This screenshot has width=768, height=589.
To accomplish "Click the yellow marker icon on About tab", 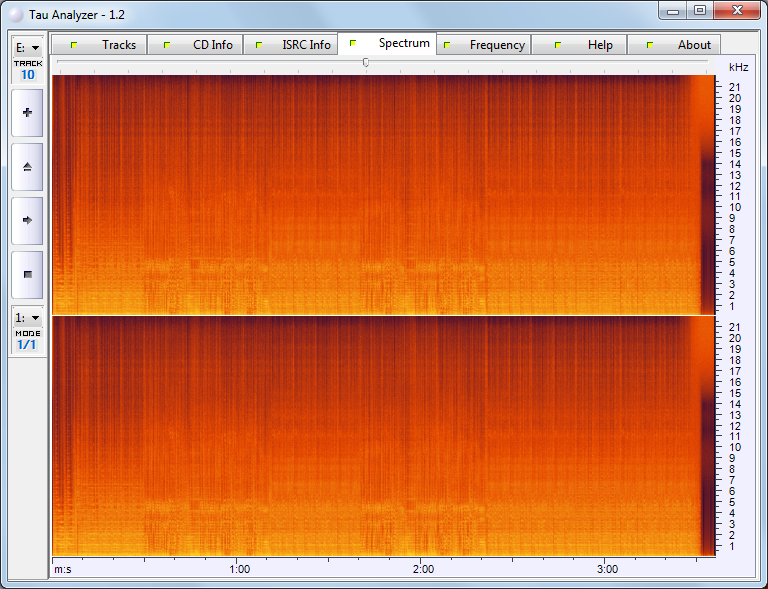I will tap(650, 45).
